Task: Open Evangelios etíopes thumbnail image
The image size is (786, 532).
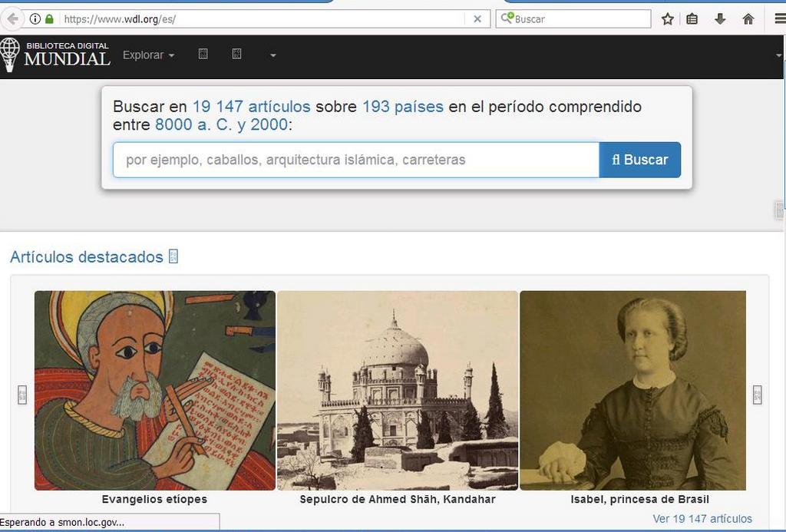Action: pyautogui.click(x=155, y=390)
